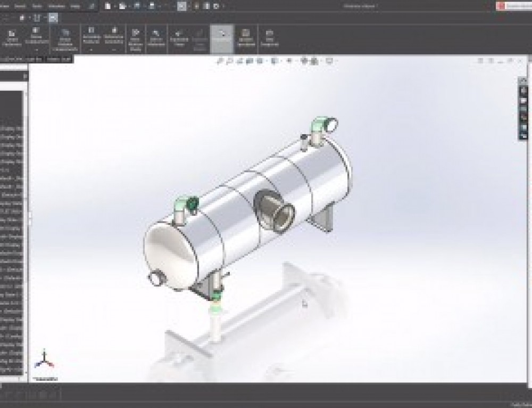Open the Section View tool
The width and height of the screenshot is (532, 408).
tap(249, 61)
